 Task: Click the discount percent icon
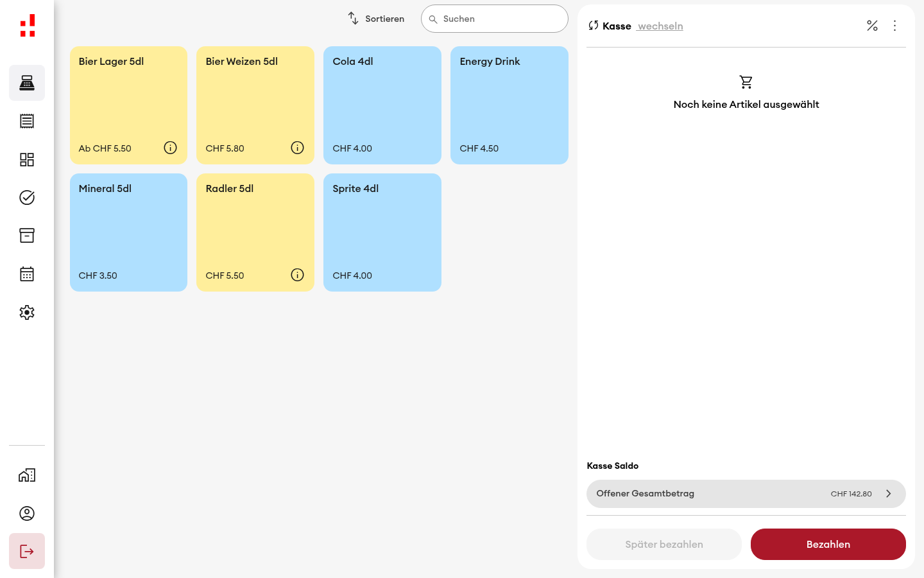click(x=872, y=26)
